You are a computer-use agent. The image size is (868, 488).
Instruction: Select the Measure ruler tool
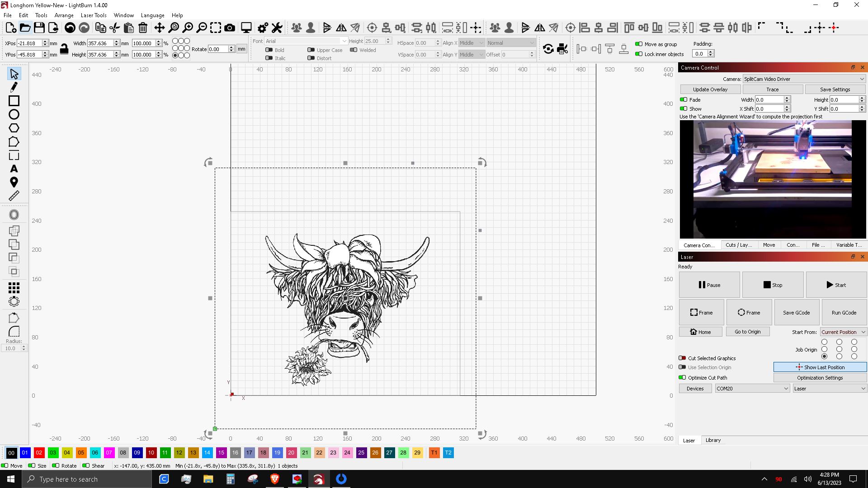coord(14,196)
